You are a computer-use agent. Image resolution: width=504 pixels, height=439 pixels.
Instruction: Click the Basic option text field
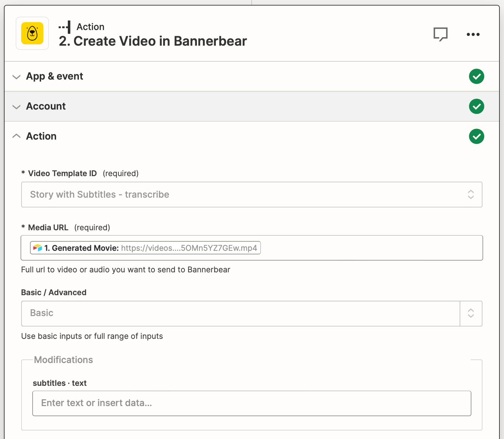[240, 313]
